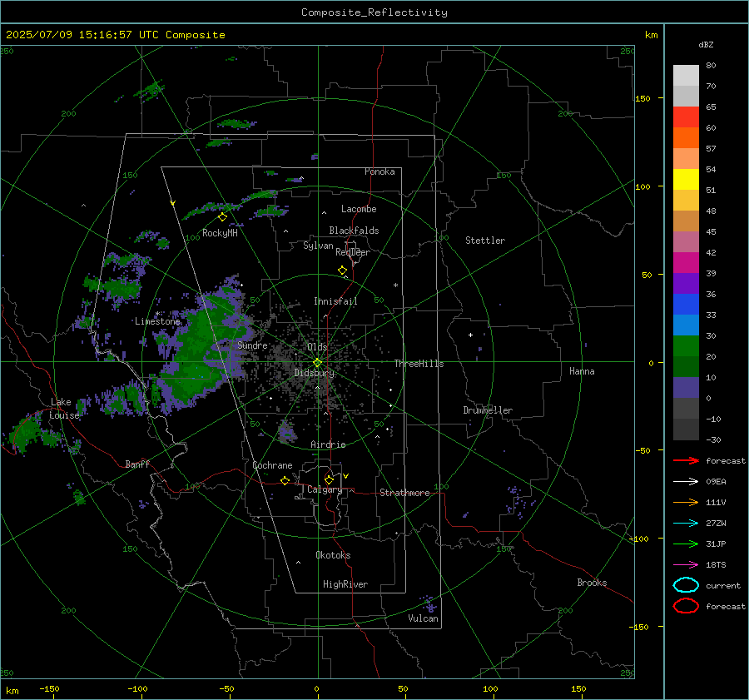Click the HighRiver town label
This screenshot has height=700, width=749.
pyautogui.click(x=345, y=584)
